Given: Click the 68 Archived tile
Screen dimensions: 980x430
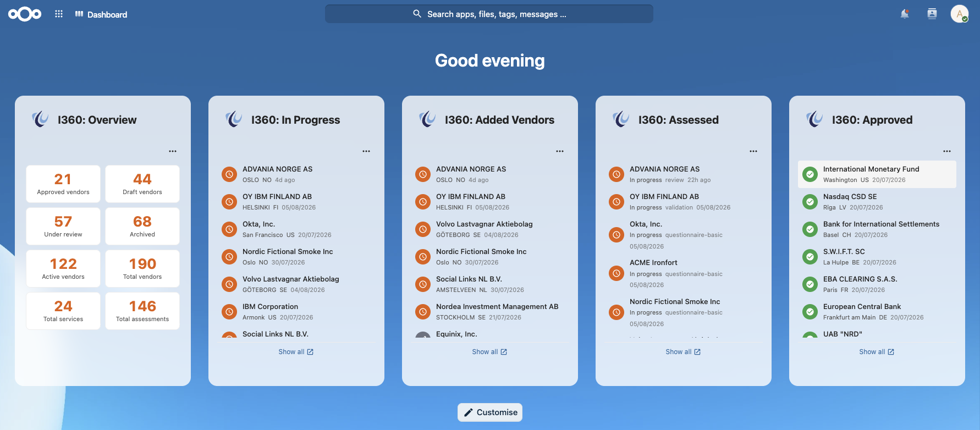Looking at the screenshot, I should point(142,227).
